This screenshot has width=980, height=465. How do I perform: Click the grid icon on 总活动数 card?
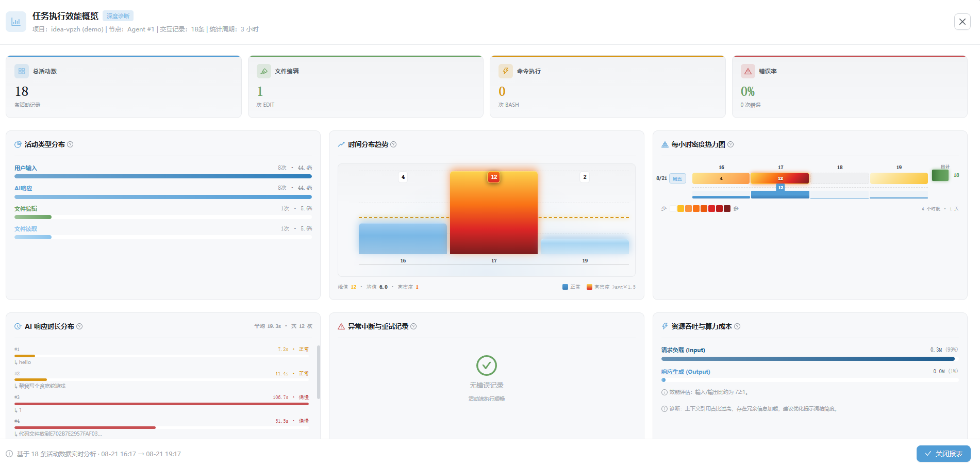pyautogui.click(x=22, y=71)
